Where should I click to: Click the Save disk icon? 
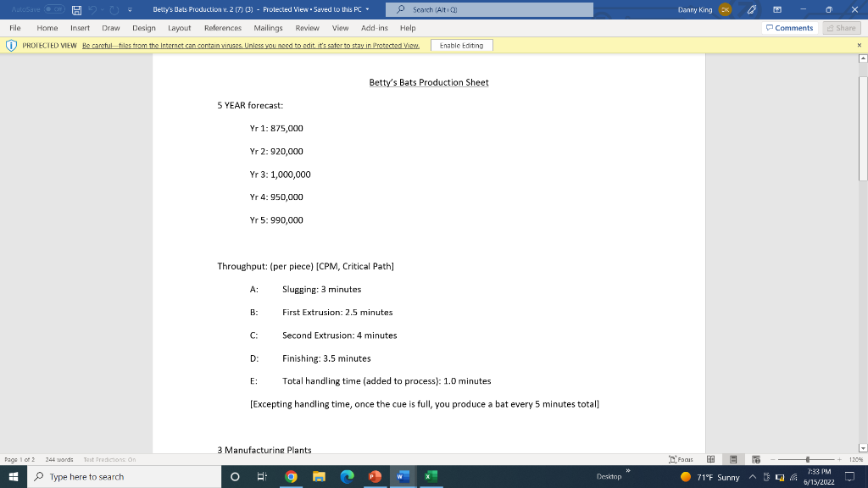pos(77,10)
